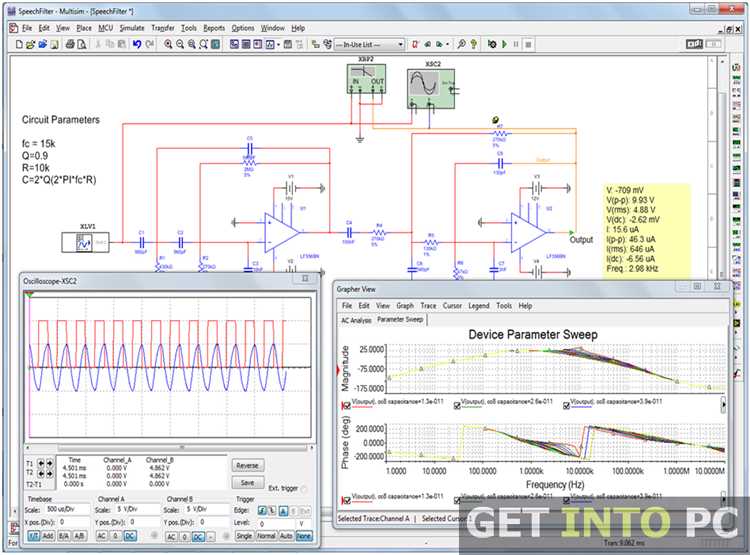Select Y/T timebase mode
750x555 pixels.
[x=34, y=536]
